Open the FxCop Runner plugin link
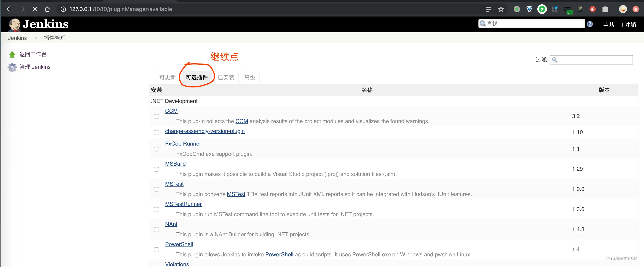The height and width of the screenshot is (267, 644). coord(183,144)
